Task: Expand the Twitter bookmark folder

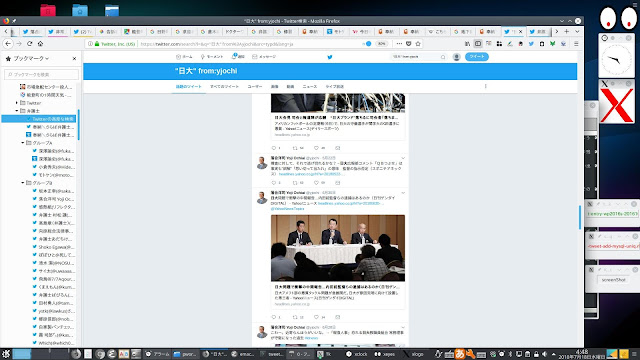Action: tap(17, 103)
